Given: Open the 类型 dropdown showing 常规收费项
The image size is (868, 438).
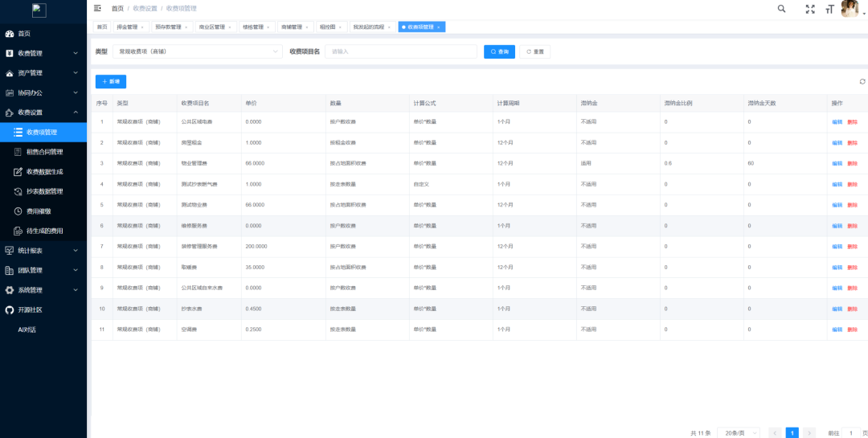Looking at the screenshot, I should [x=197, y=51].
